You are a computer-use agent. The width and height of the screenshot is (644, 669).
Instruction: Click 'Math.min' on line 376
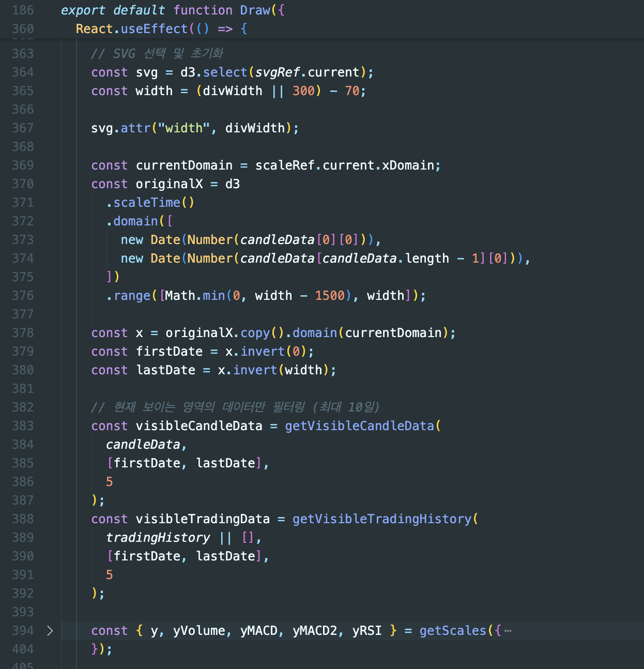pyautogui.click(x=195, y=295)
